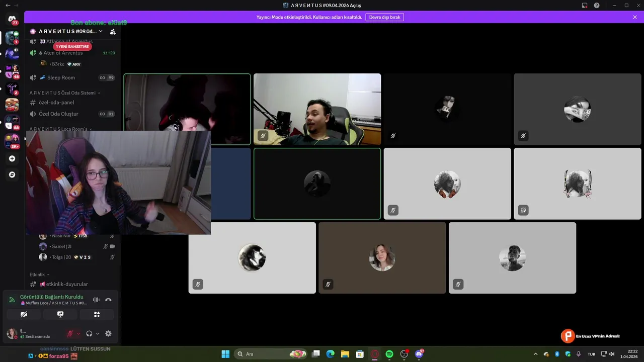Image resolution: width=644 pixels, height=362 pixels.
Task: Open the invite people icon beside server name
Action: click(x=113, y=31)
